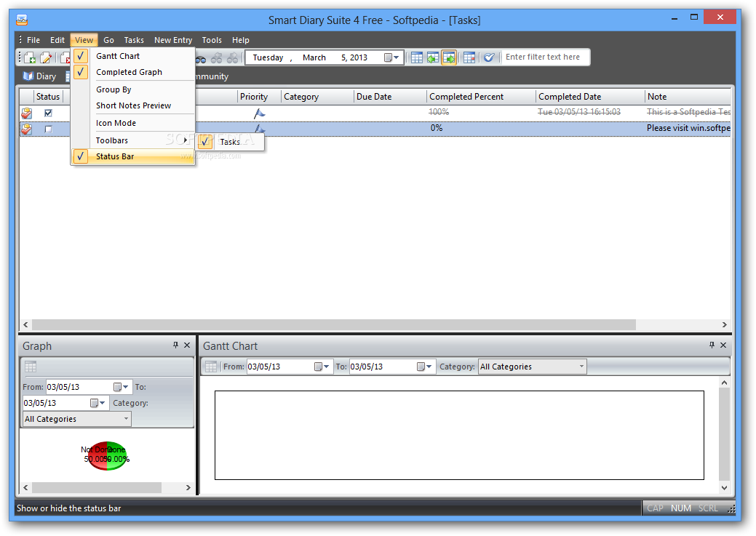Uncheck the completed task Status checkbox

point(48,113)
